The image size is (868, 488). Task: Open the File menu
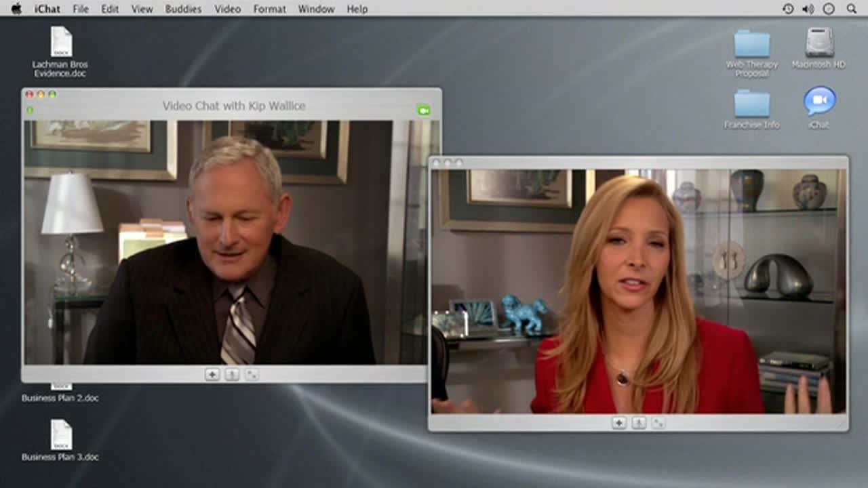pyautogui.click(x=81, y=9)
